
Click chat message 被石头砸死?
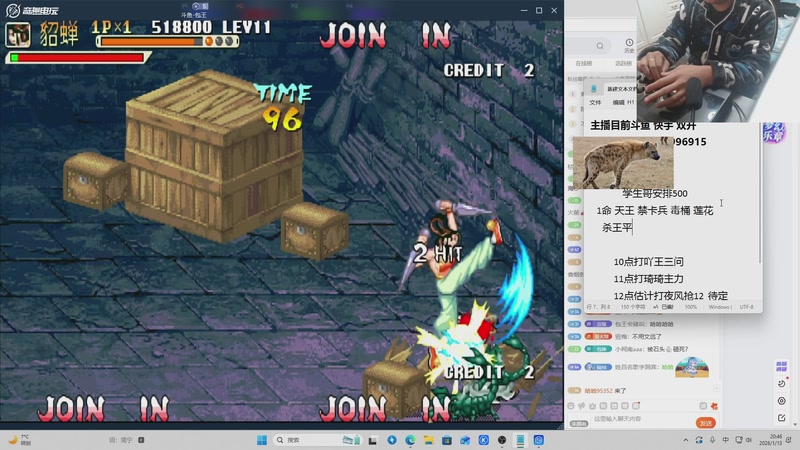pos(667,349)
